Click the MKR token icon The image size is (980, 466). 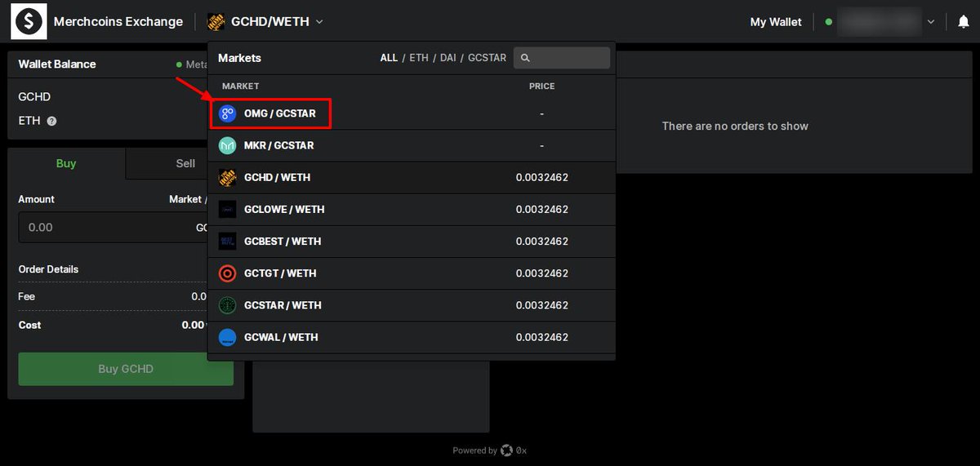228,145
